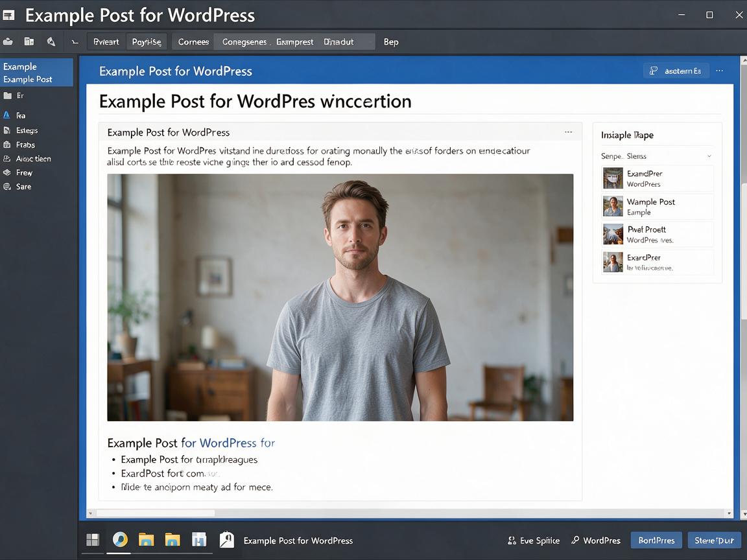Click Example Post for WordPress taskbar label
Screen dimensions: 747x560
[298, 541]
